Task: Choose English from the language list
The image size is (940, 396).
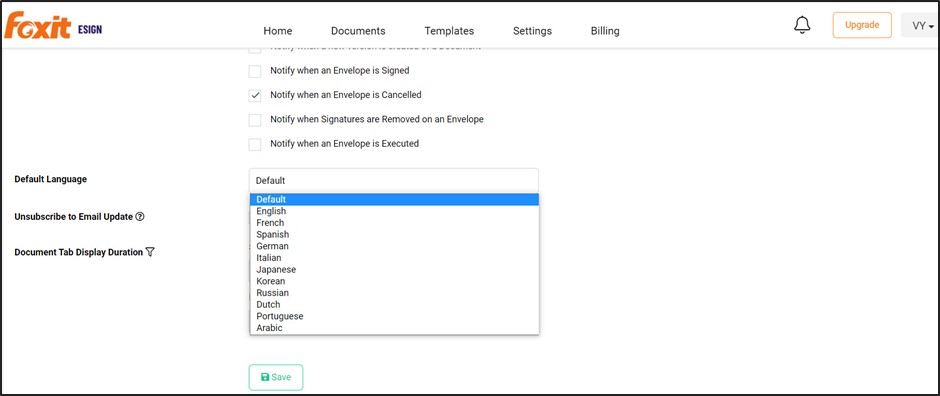Action: tap(394, 211)
